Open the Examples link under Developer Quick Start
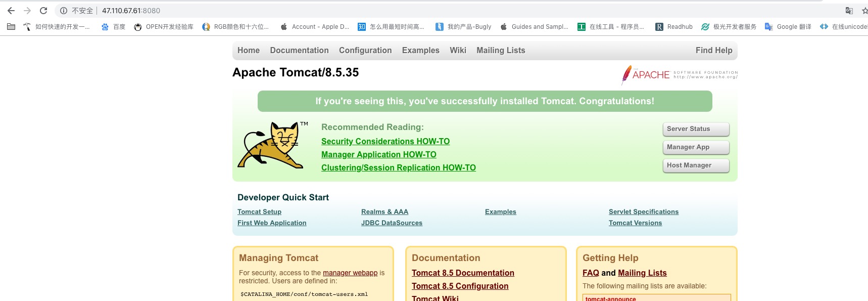868x301 pixels. (x=501, y=212)
